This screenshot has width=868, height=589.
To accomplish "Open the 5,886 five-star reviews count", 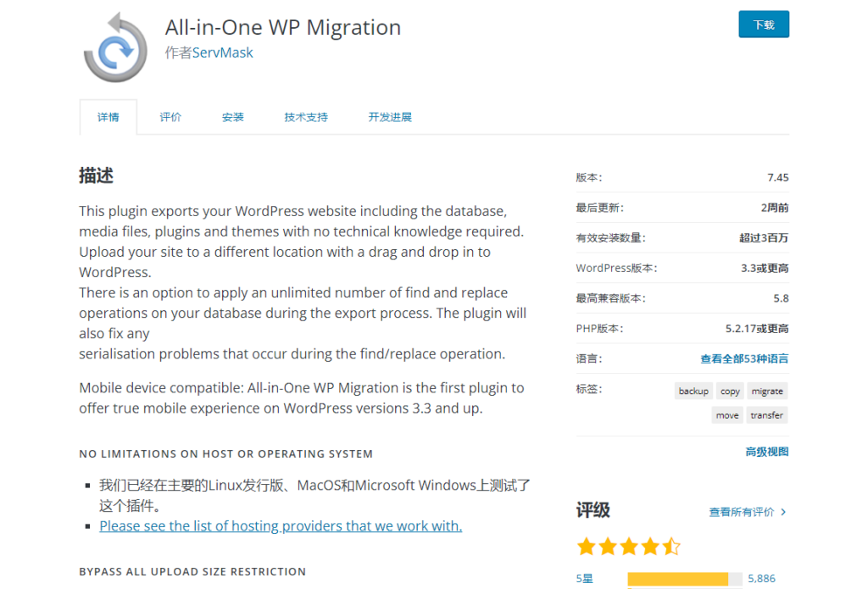I will pyautogui.click(x=761, y=579).
